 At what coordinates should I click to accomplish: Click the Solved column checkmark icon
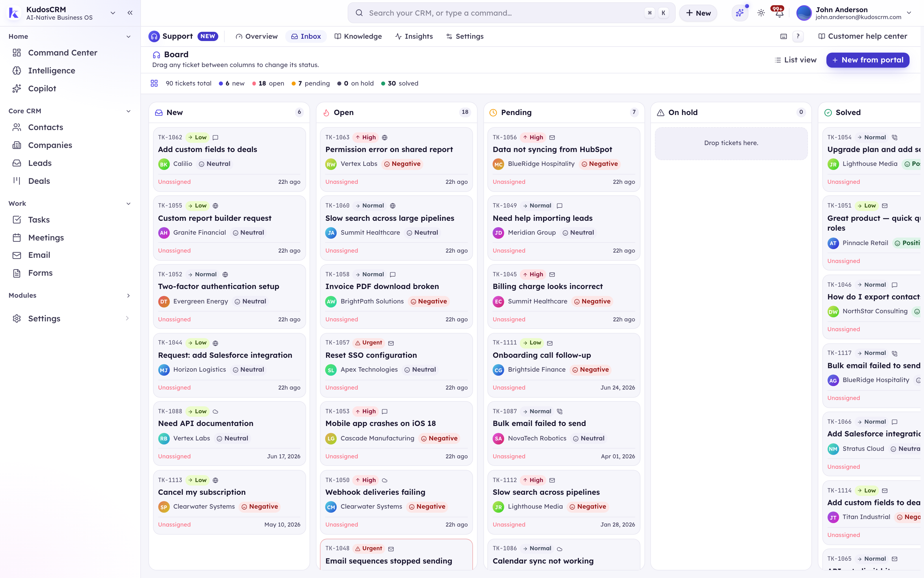pyautogui.click(x=828, y=112)
